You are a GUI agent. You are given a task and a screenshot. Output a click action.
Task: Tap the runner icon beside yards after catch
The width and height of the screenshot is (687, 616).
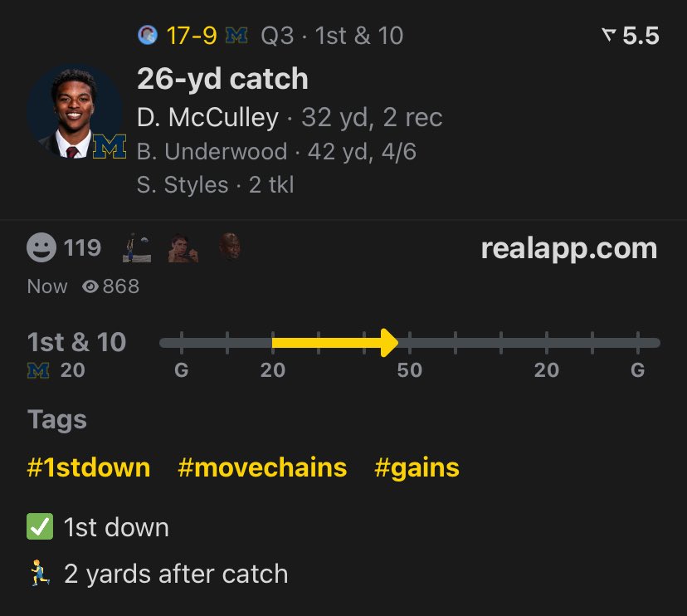tap(40, 574)
